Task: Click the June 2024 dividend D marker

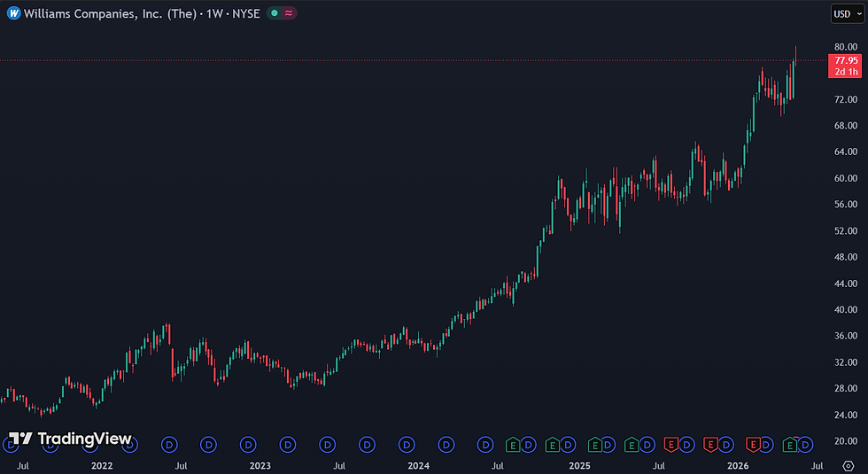Action: point(485,444)
